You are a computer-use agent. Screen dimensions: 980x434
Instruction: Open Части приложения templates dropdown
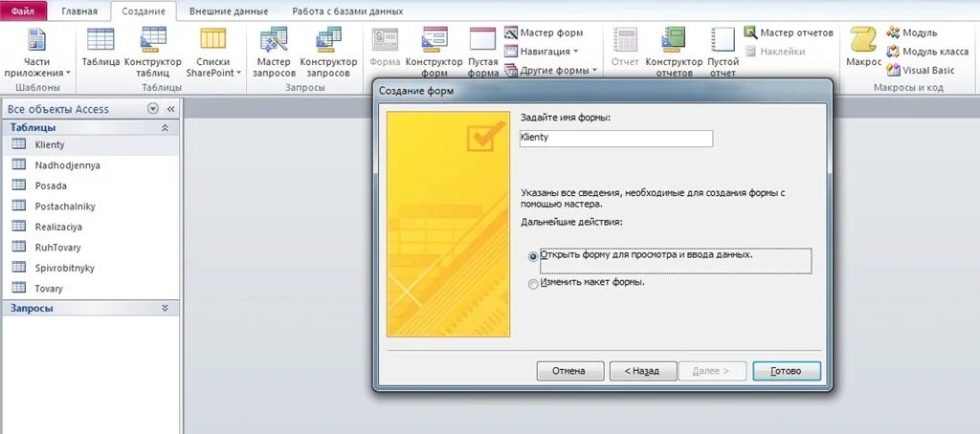coord(37,52)
